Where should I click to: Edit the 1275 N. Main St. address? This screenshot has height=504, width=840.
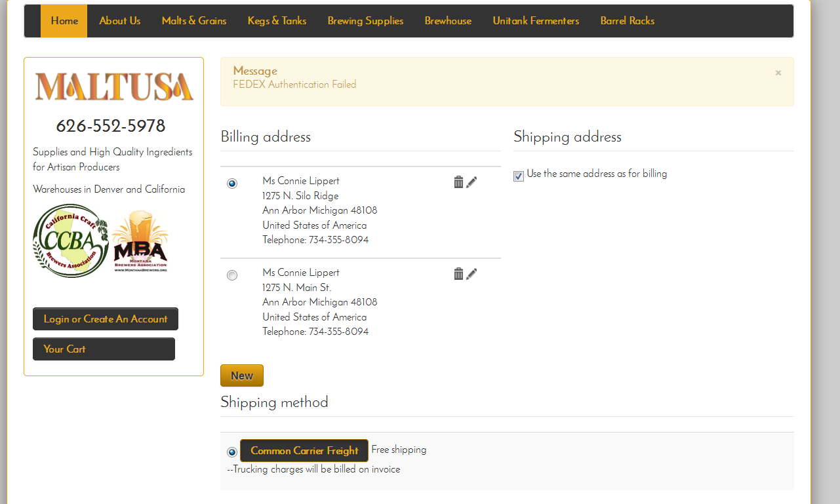coord(471,274)
